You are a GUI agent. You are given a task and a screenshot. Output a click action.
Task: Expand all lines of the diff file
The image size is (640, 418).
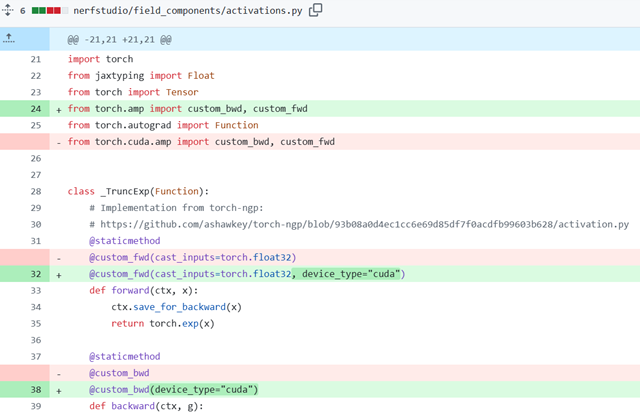coord(7,10)
